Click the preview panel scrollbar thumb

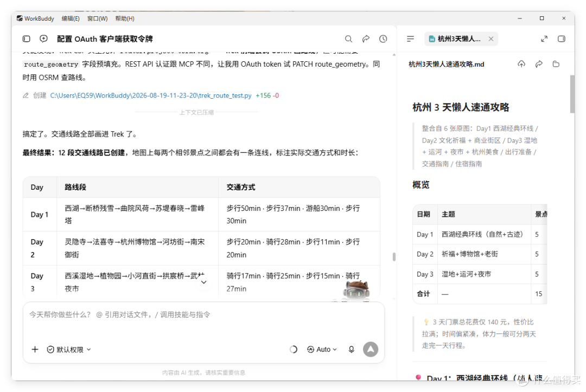click(572, 94)
